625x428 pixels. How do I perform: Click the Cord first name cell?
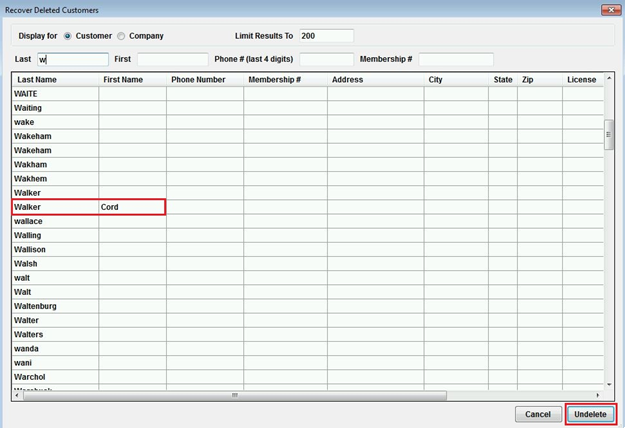(x=132, y=207)
